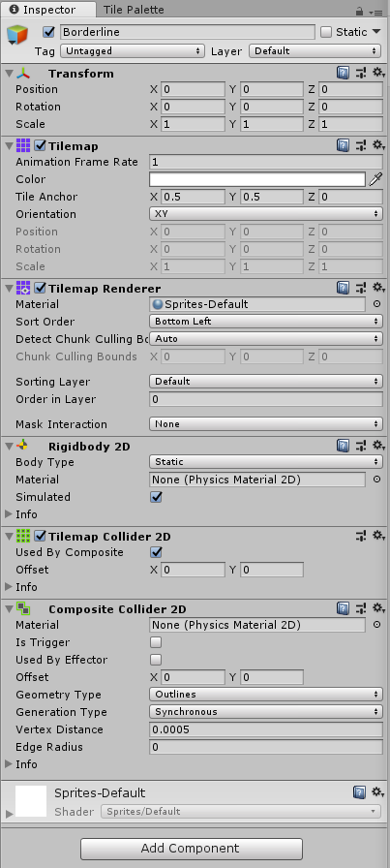This screenshot has height=868, width=390.
Task: Open Detect Chunk Culling Bounds Auto dropdown
Action: [x=266, y=338]
